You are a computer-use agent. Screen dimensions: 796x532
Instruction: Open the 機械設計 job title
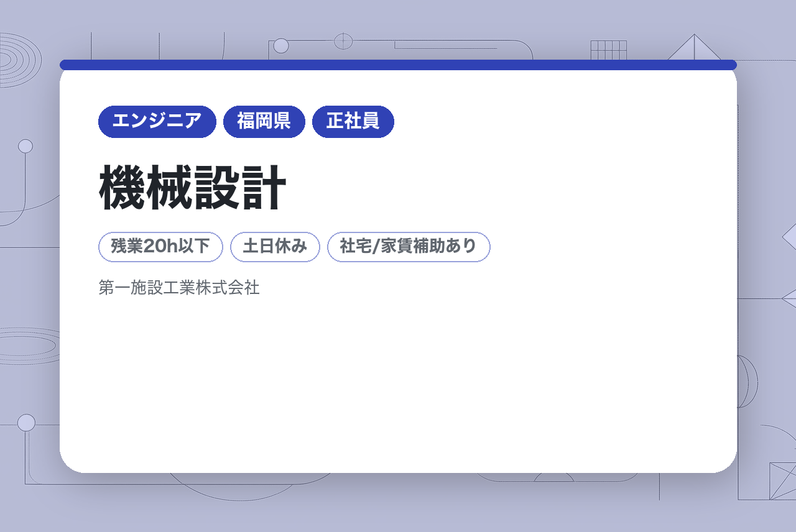coord(193,188)
